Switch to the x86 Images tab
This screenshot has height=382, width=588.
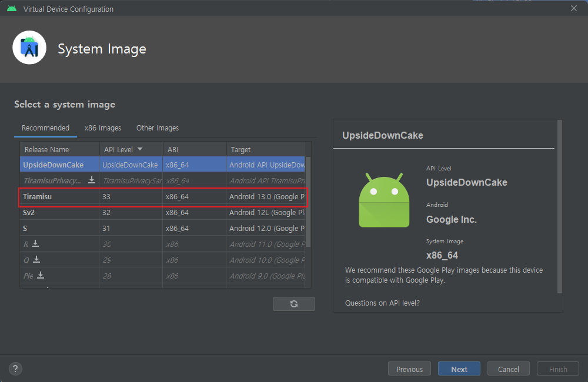click(103, 128)
